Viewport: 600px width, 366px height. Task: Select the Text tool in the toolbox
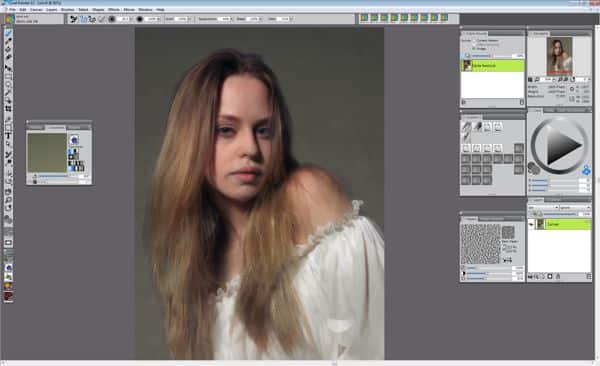[8, 136]
